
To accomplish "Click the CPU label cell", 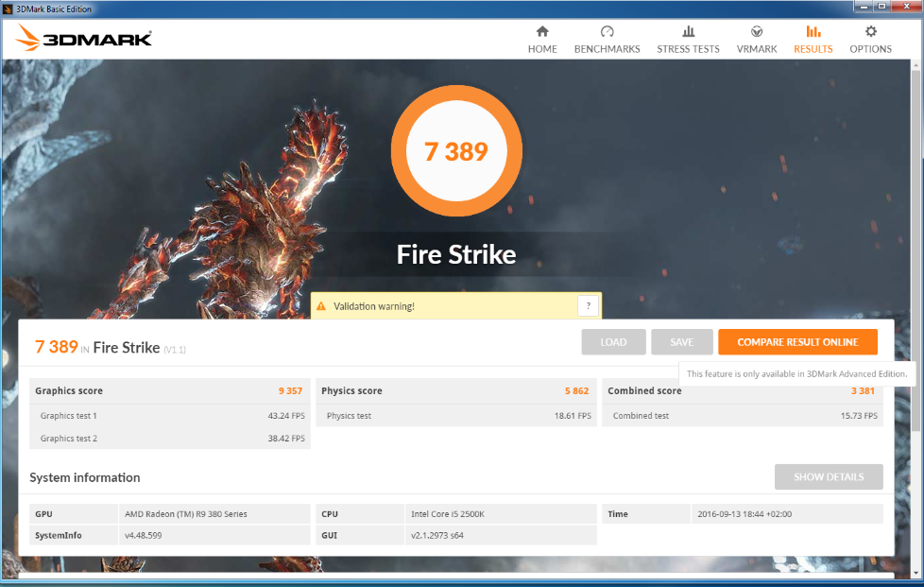I will pyautogui.click(x=360, y=514).
